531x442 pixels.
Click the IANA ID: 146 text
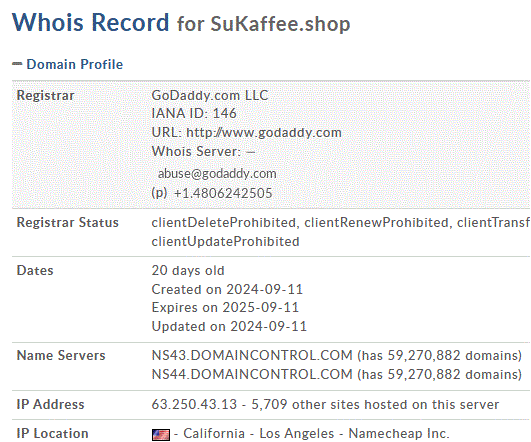tap(194, 113)
